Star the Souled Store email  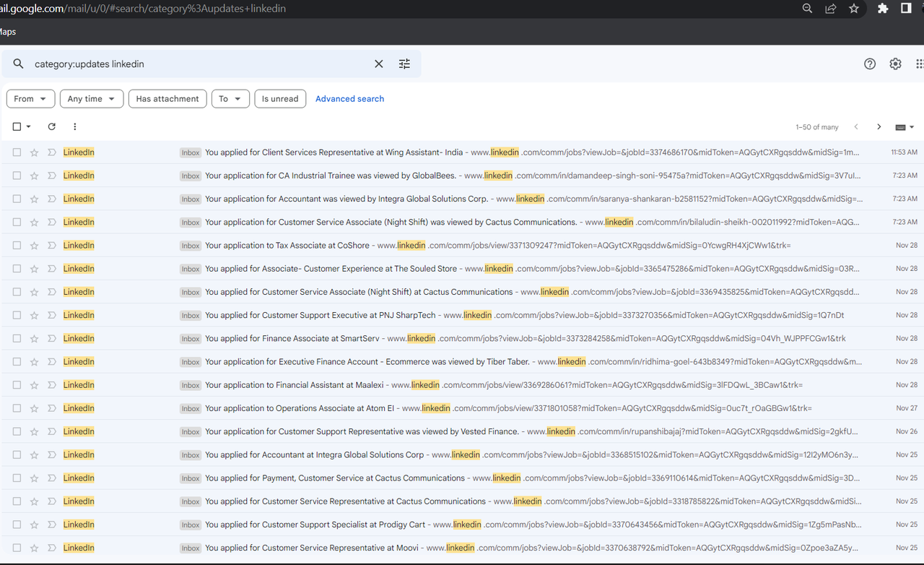(34, 269)
